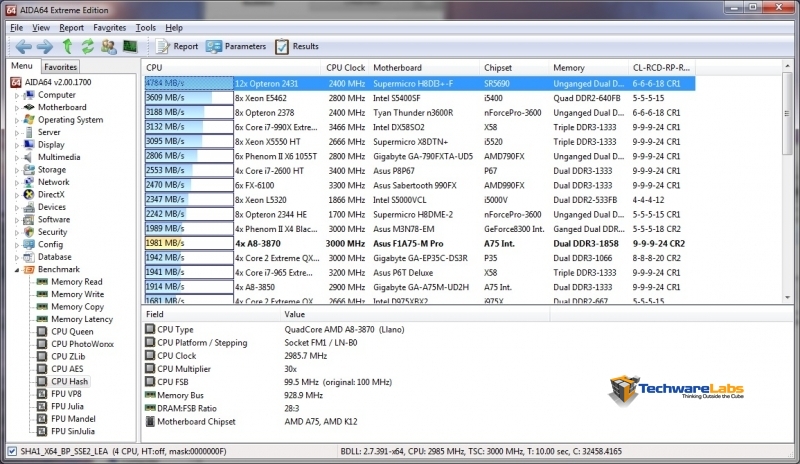Select CPU Queen benchmark
This screenshot has width=800, height=464.
point(72,331)
